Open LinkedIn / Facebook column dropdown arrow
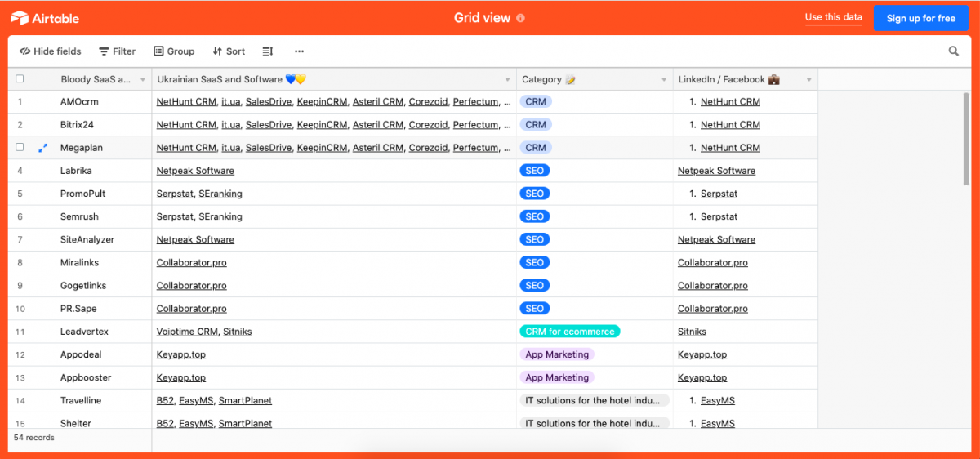 tap(809, 80)
